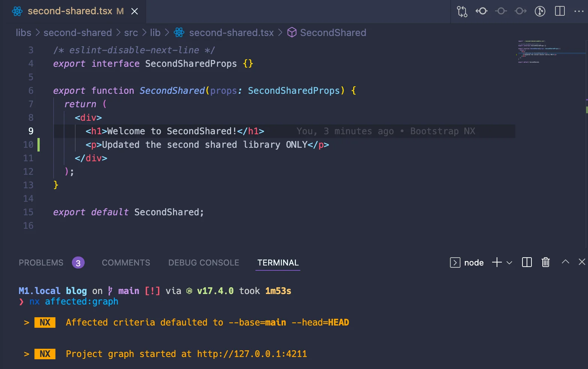Maximize panel size with up chevron
The image size is (588, 369).
pyautogui.click(x=566, y=262)
